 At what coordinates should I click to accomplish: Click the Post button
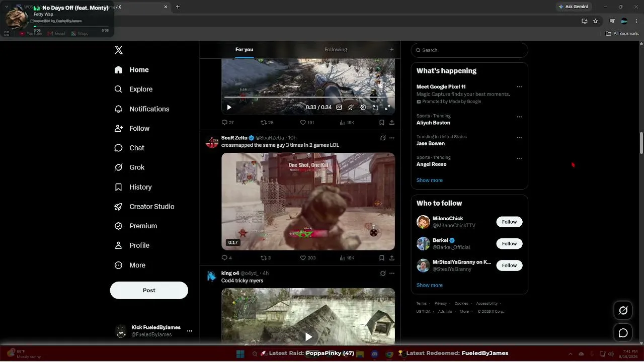pos(149,290)
